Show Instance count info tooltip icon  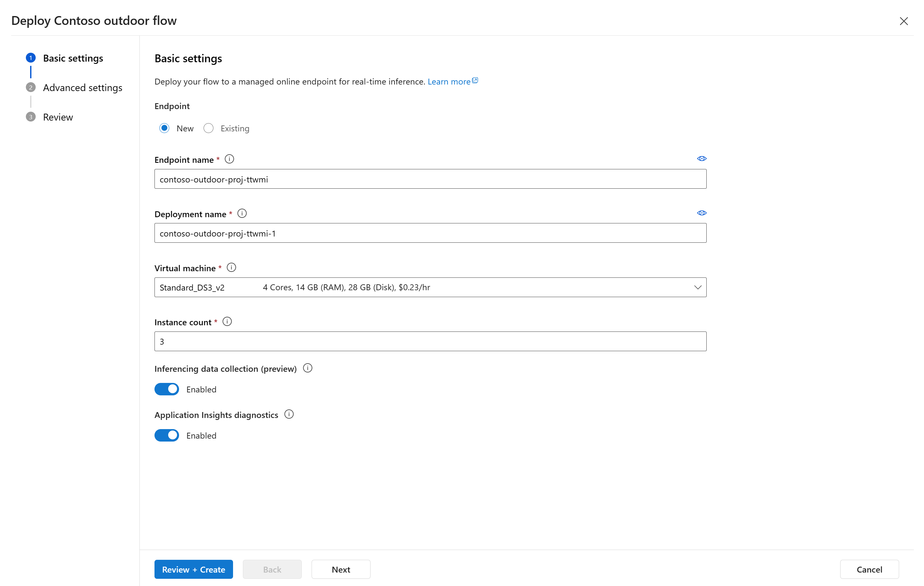(227, 321)
